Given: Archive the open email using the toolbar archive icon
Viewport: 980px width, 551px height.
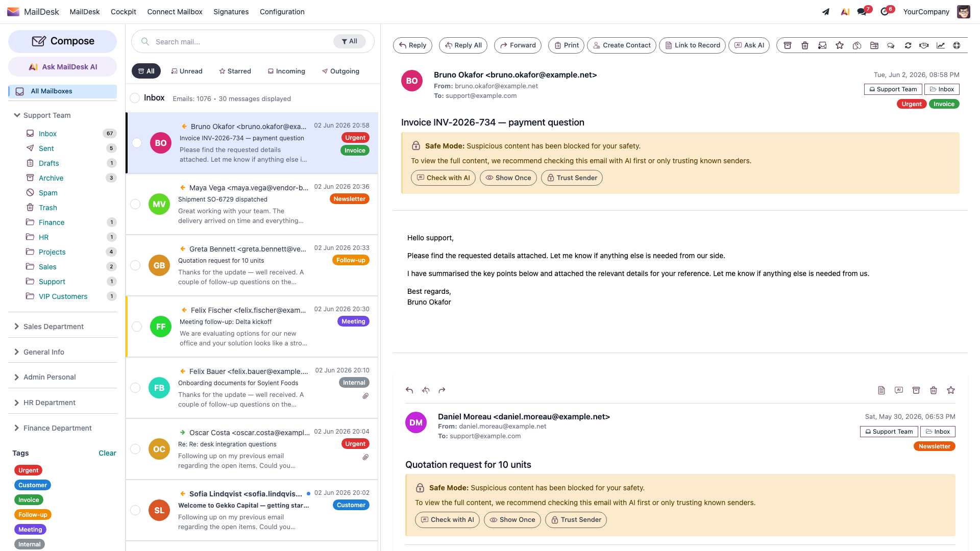Looking at the screenshot, I should (788, 45).
